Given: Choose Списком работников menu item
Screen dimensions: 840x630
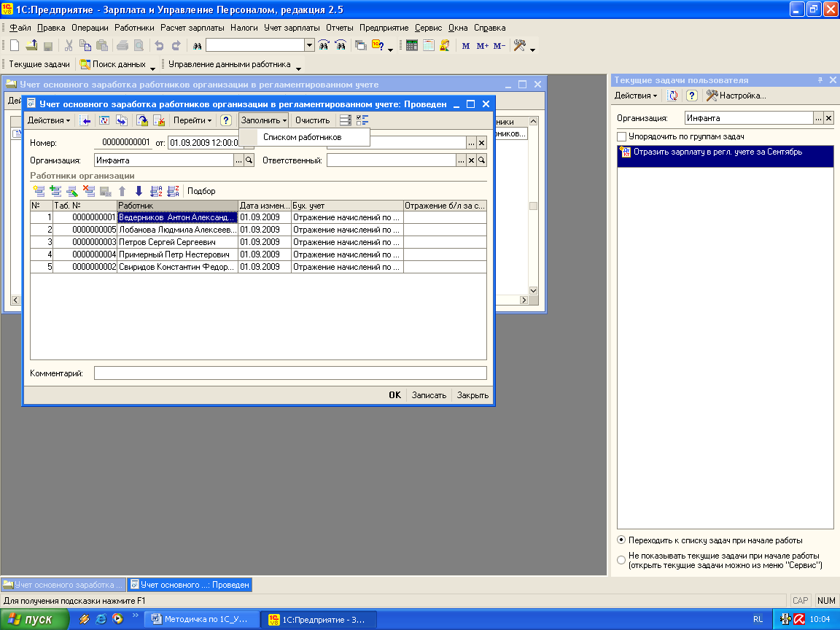Looking at the screenshot, I should 304,137.
